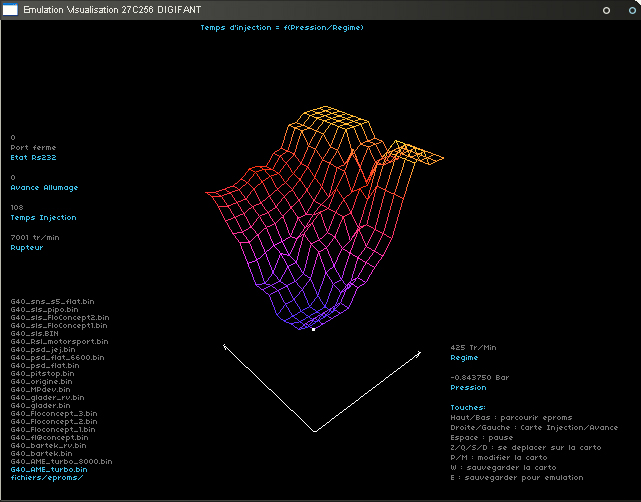
Task: Click the Etat Rs232 status label
Action: coord(31,157)
